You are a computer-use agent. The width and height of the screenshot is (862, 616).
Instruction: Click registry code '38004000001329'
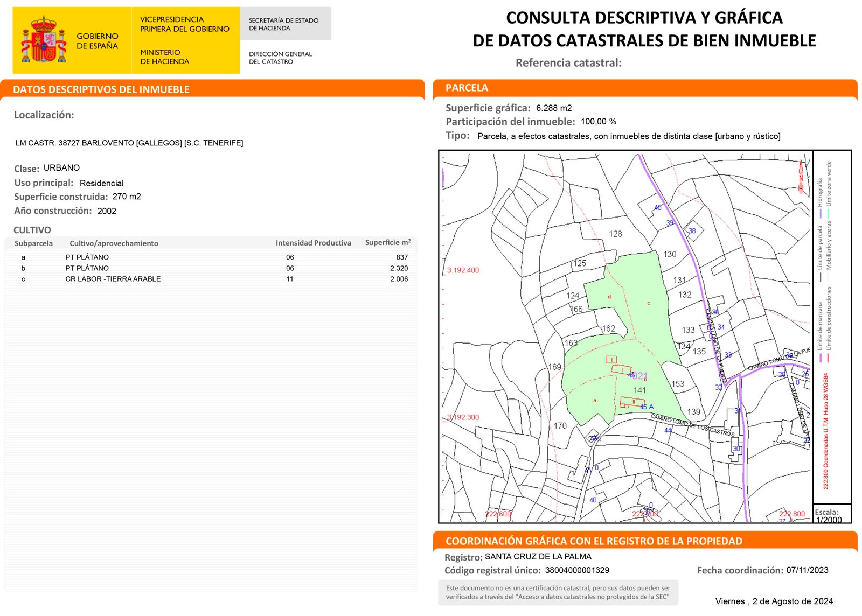coord(577,570)
